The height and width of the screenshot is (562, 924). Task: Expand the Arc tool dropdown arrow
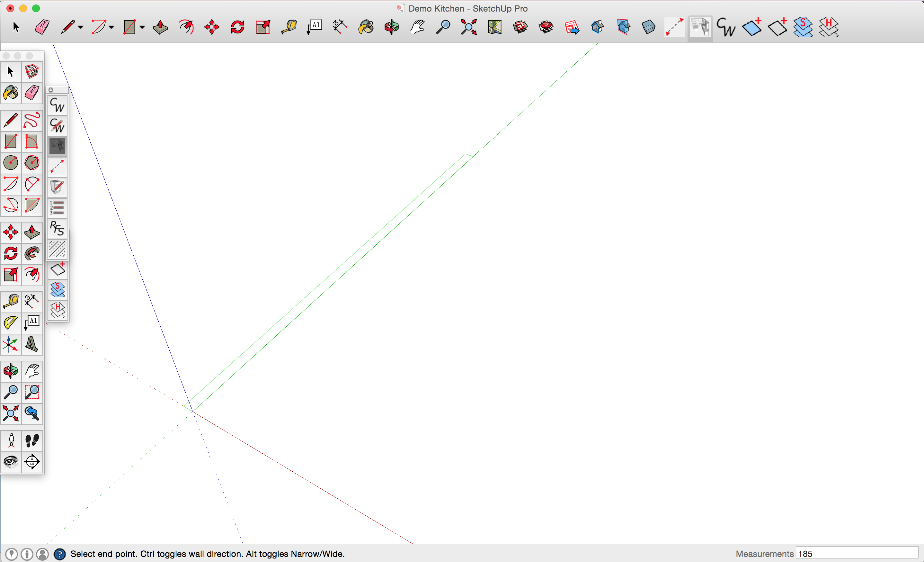(112, 27)
